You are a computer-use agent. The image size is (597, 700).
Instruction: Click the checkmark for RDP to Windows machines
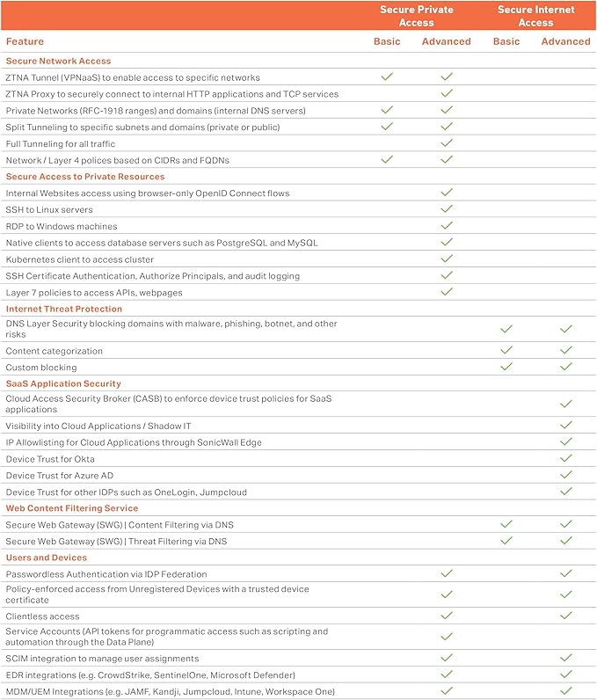(x=447, y=225)
